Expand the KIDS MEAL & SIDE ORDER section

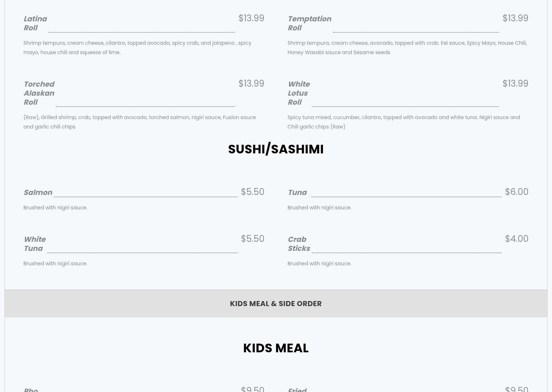276,304
